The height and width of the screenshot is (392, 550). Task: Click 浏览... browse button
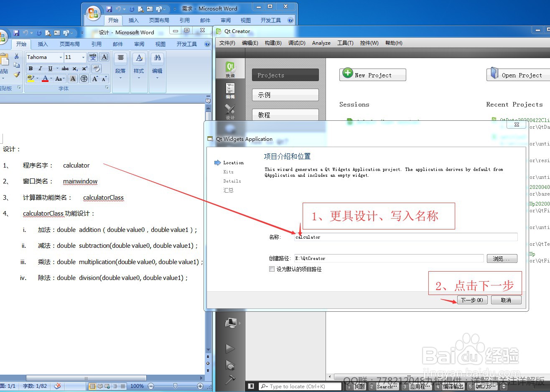502,259
